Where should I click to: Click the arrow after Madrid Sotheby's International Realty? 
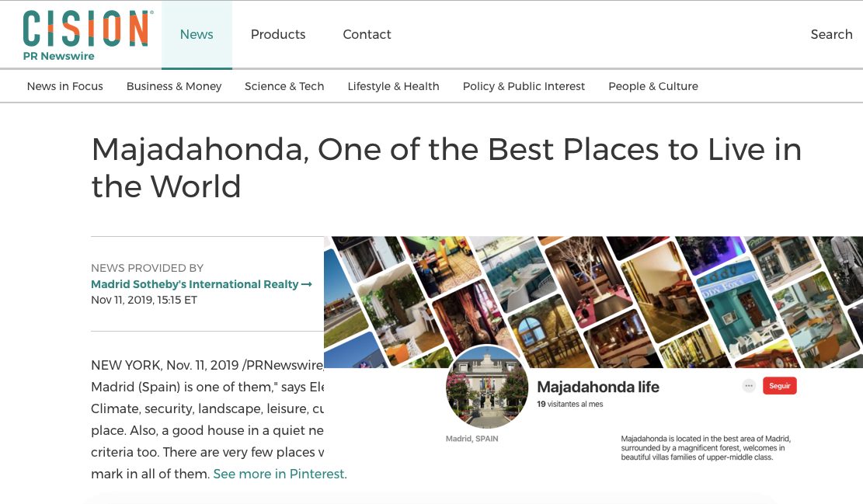click(x=307, y=284)
